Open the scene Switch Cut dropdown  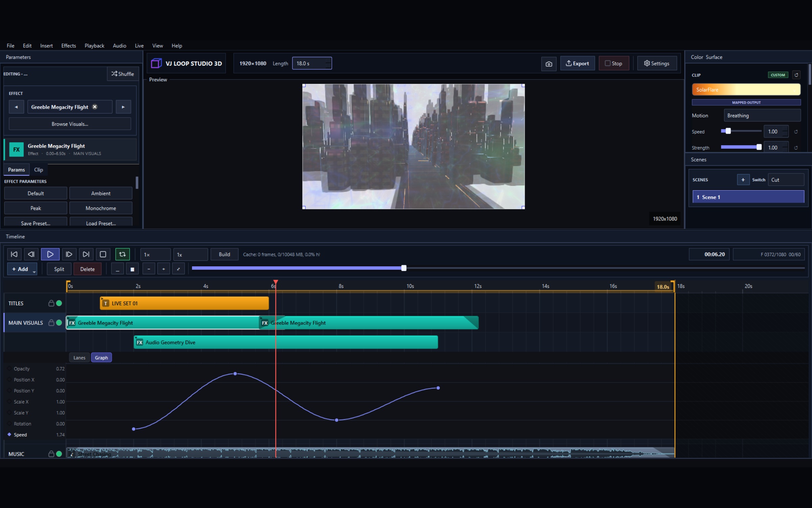[x=786, y=180]
